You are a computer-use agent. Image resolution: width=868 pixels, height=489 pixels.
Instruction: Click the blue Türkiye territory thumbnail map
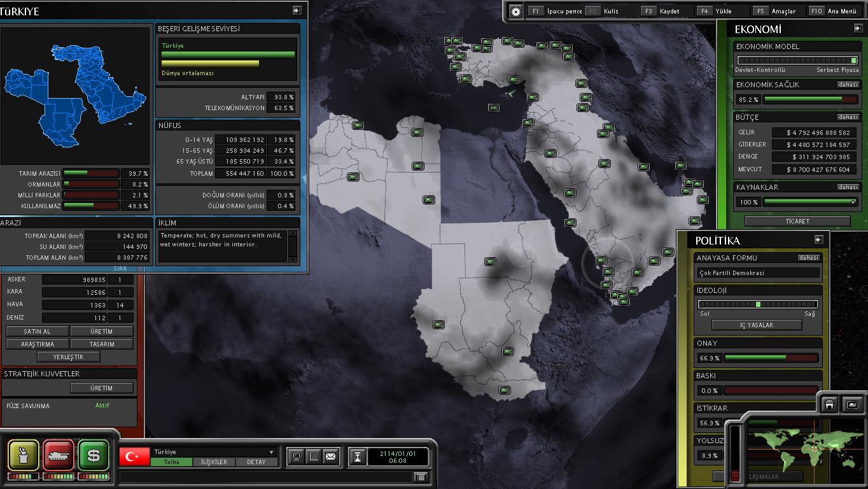pyautogui.click(x=75, y=96)
